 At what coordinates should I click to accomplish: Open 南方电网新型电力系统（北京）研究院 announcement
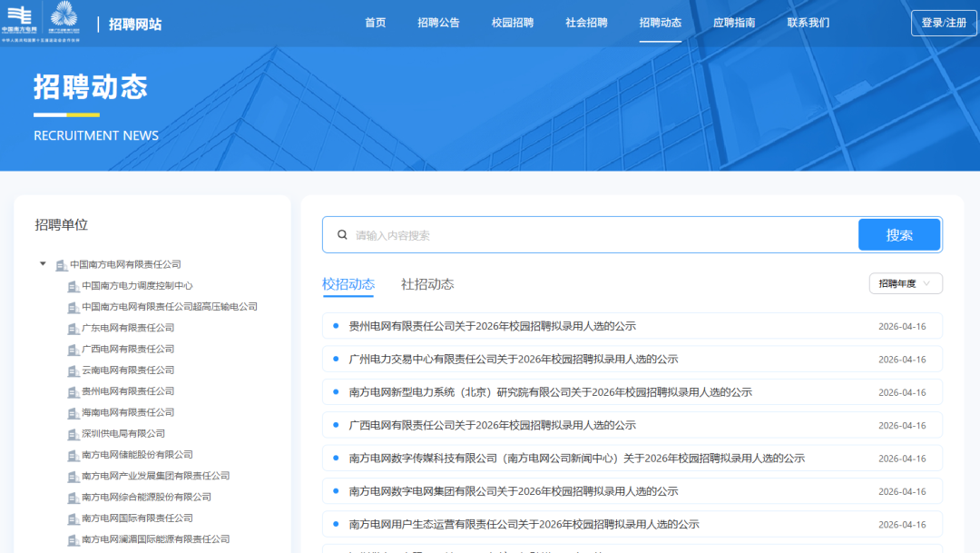[x=632, y=392]
